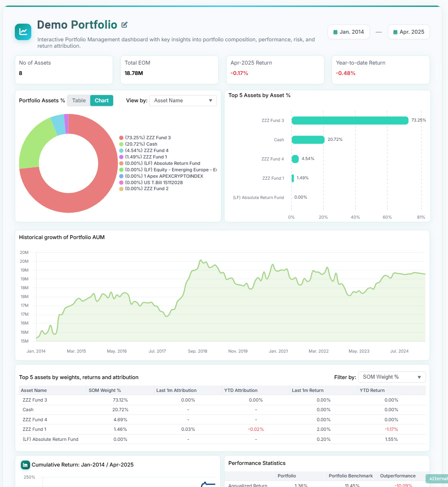This screenshot has height=487, width=448.
Task: Click the portfolio chart logo icon
Action: (23, 32)
